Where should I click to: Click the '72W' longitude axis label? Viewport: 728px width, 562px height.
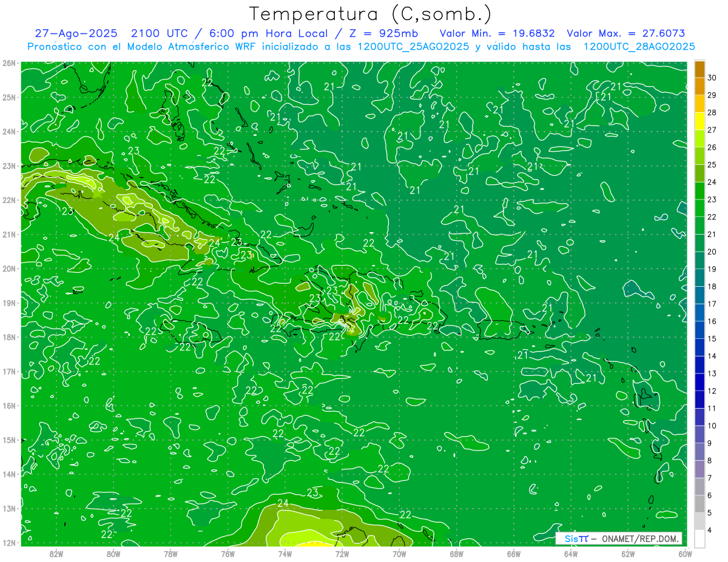point(342,554)
